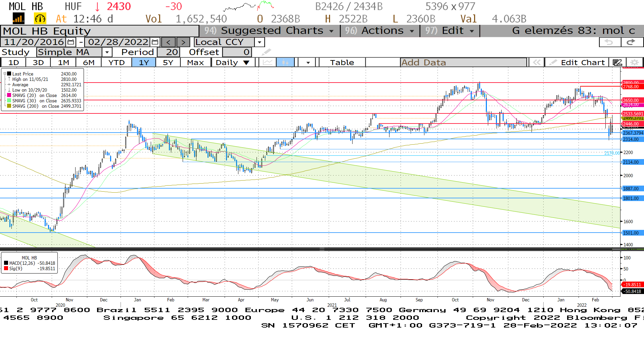This screenshot has width=644, height=344.
Task: Select the 1D range tab
Action: 13,62
